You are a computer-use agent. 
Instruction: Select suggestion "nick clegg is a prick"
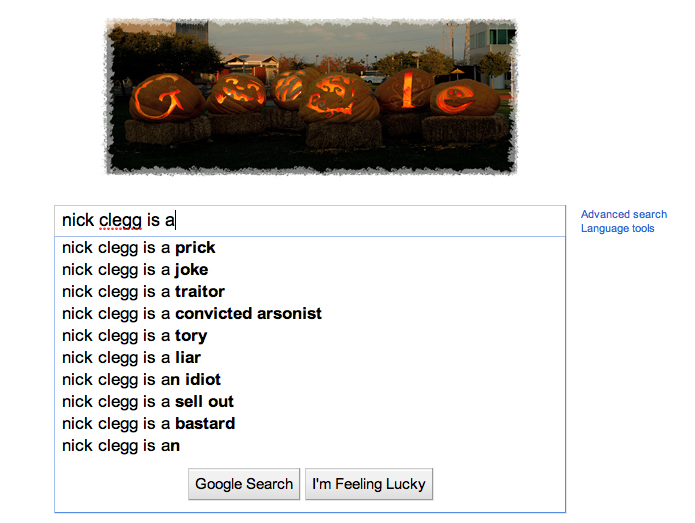pos(139,248)
